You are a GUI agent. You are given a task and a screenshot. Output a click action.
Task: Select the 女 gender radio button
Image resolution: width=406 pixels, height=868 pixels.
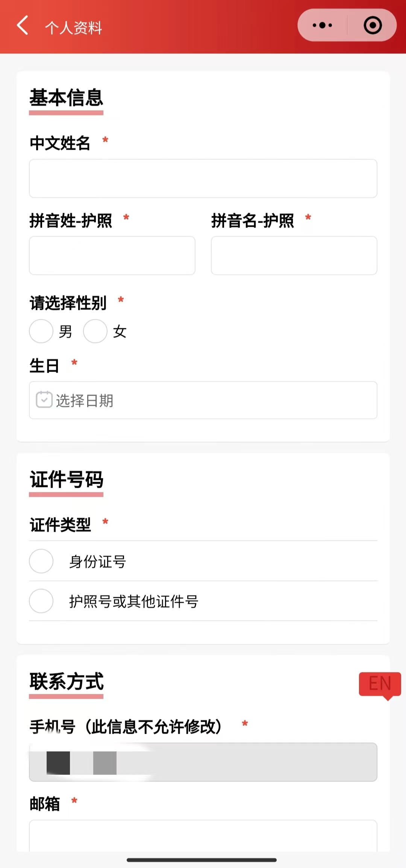tap(95, 331)
